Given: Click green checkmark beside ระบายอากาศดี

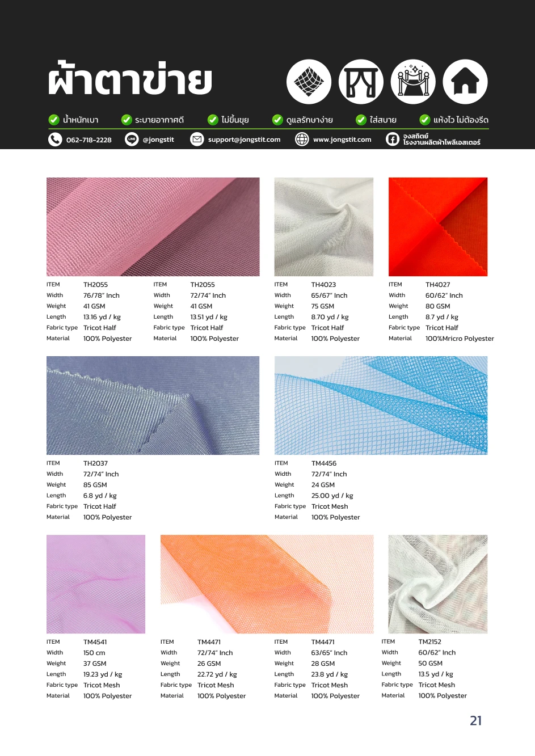Looking at the screenshot, I should [127, 120].
